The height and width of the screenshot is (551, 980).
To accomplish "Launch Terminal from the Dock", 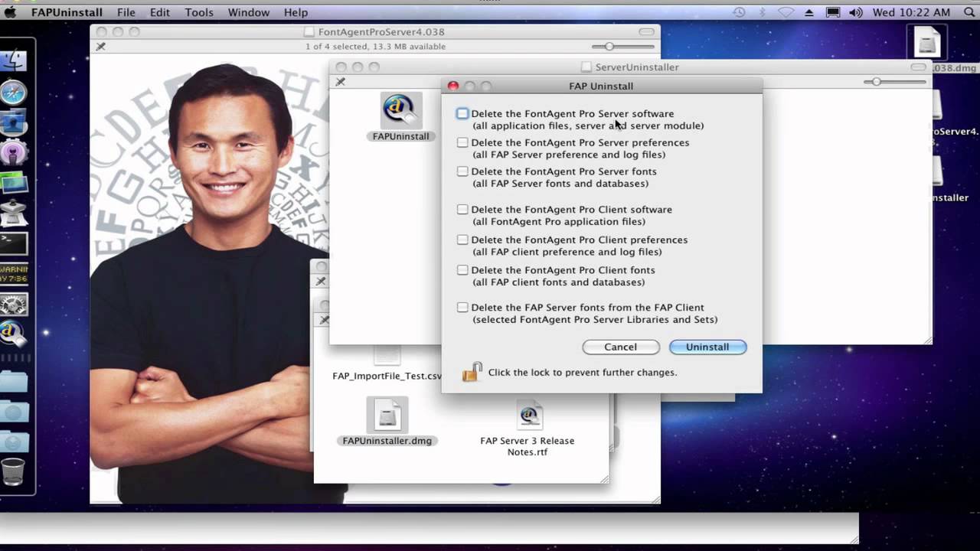I will [x=14, y=244].
